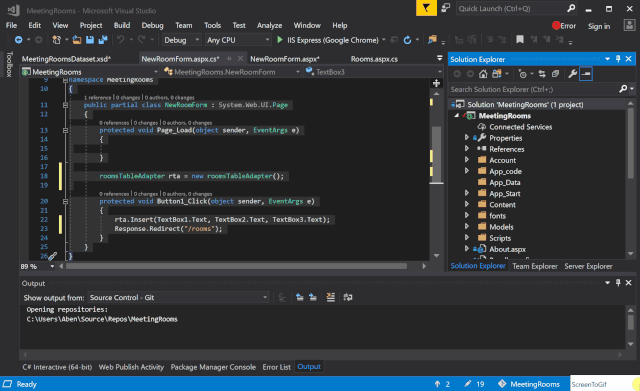The height and width of the screenshot is (391, 640).
Task: Collapse All nodes in Solution Explorer
Action: 555,74
